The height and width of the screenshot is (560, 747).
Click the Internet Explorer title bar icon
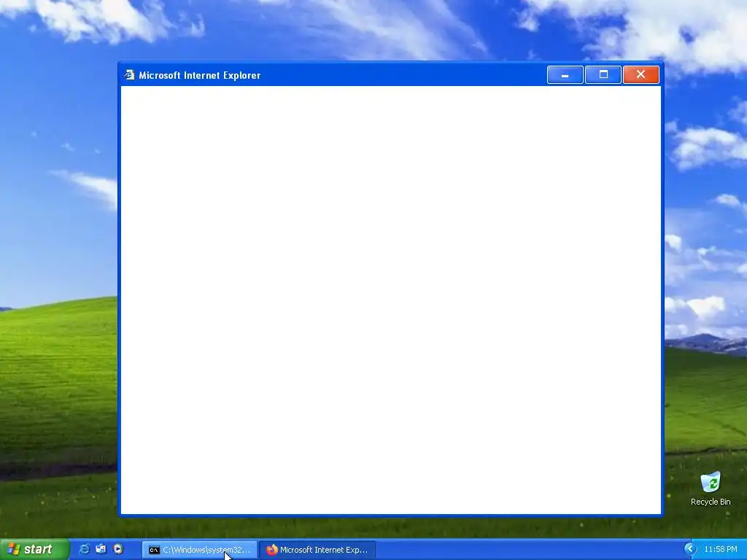129,75
